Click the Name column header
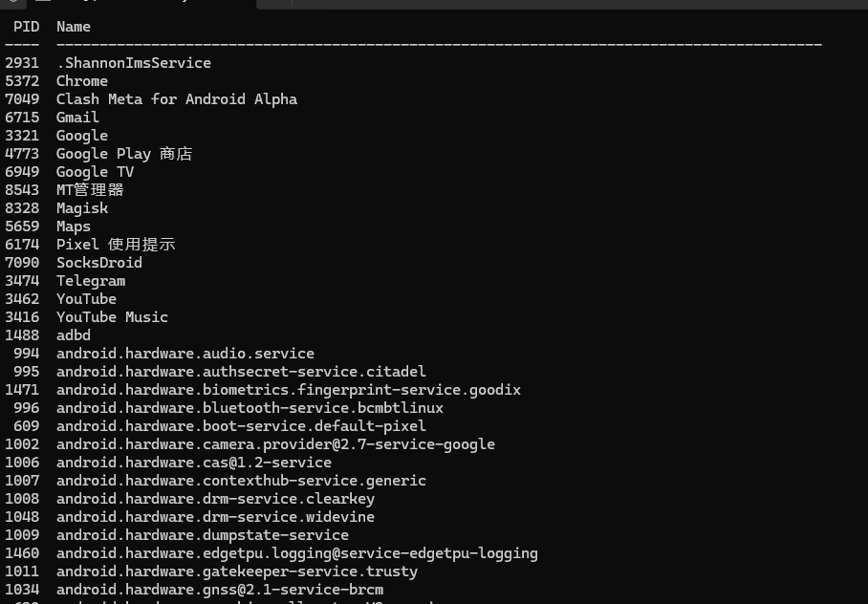 point(73,27)
